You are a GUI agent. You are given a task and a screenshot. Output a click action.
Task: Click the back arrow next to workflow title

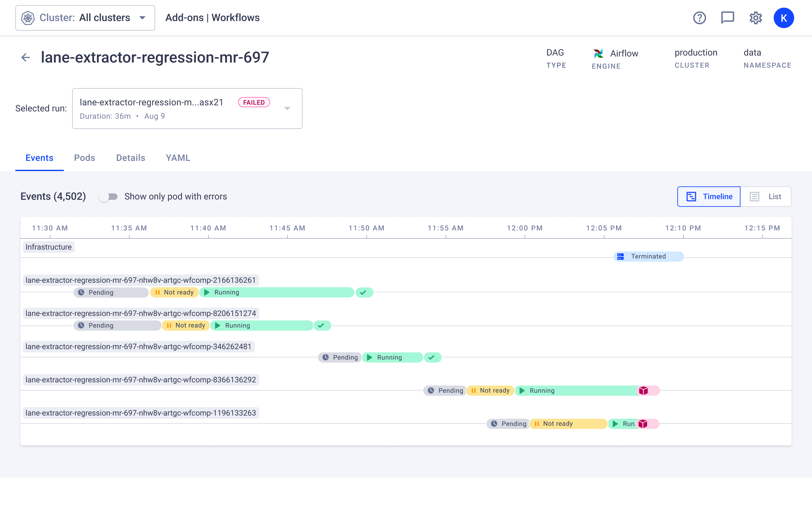26,58
